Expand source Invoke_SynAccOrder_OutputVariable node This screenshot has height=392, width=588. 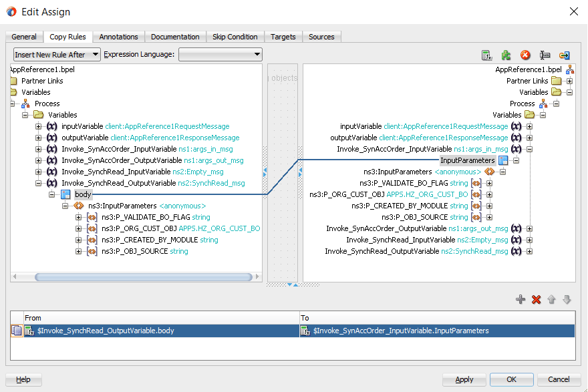coord(38,160)
